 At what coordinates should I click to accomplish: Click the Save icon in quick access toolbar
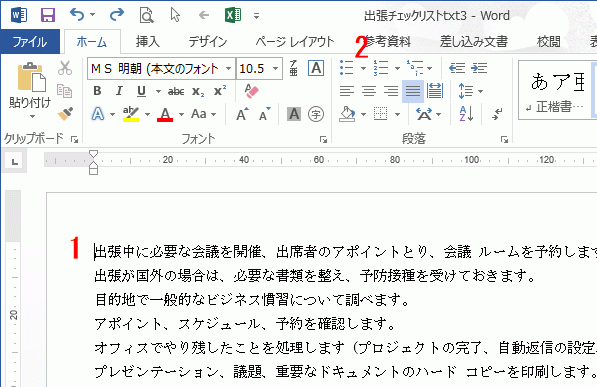point(48,15)
